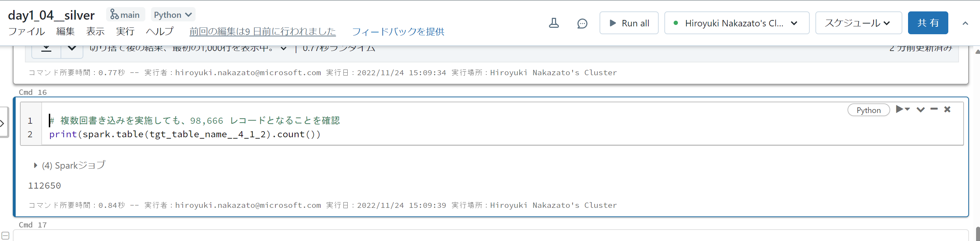The height and width of the screenshot is (241, 980).
Task: Jump to next cell with down chevron icon
Action: point(920,110)
